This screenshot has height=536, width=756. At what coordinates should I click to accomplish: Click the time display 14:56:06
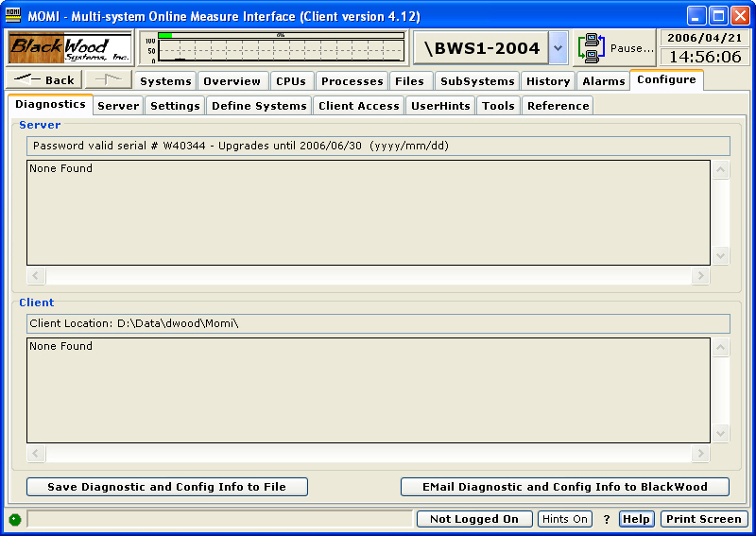[x=704, y=57]
